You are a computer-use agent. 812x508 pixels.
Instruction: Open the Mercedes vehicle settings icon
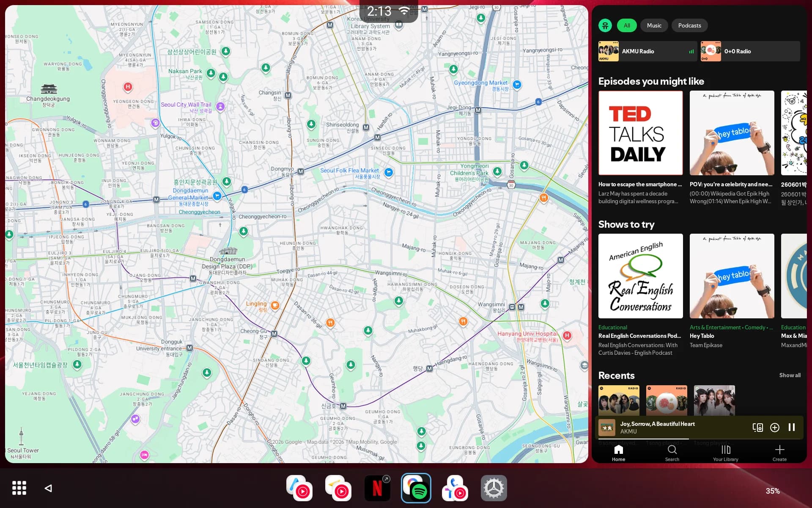pos(494,488)
